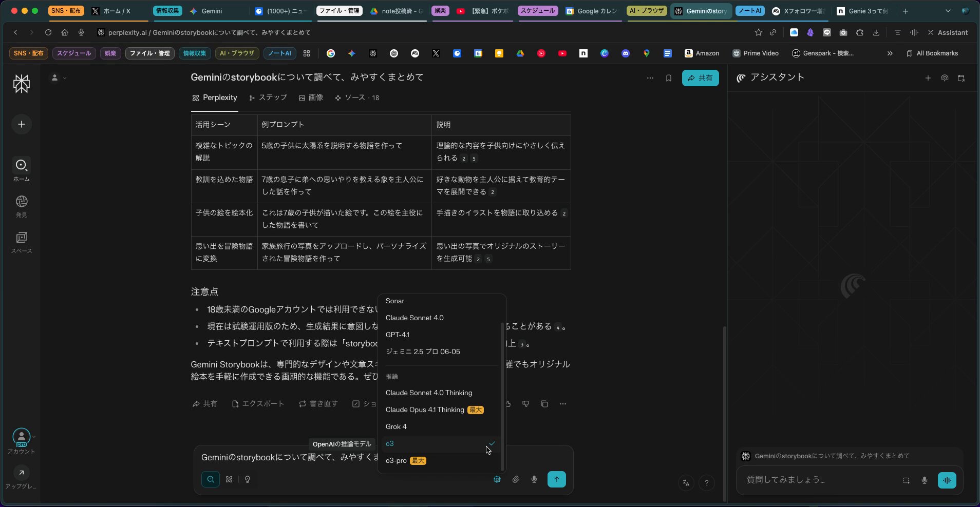Open All Bookmarks folder
Image resolution: width=980 pixels, height=507 pixels.
tap(932, 53)
